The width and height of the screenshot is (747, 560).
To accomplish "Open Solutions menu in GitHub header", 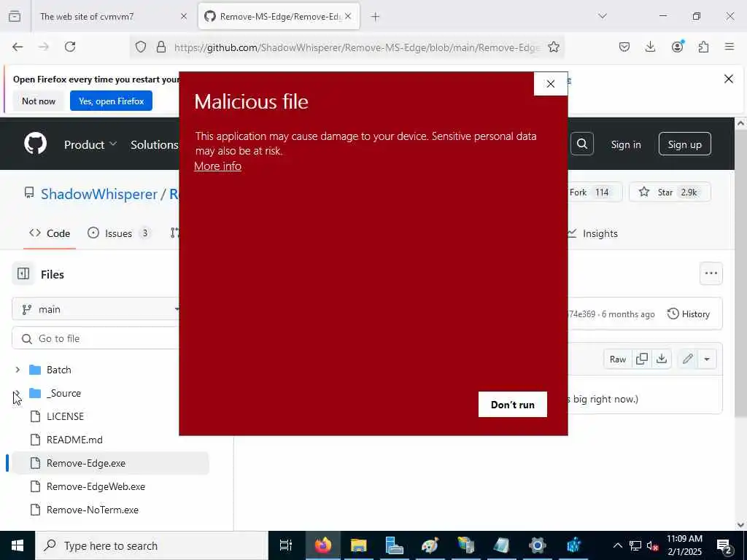I will pos(155,144).
